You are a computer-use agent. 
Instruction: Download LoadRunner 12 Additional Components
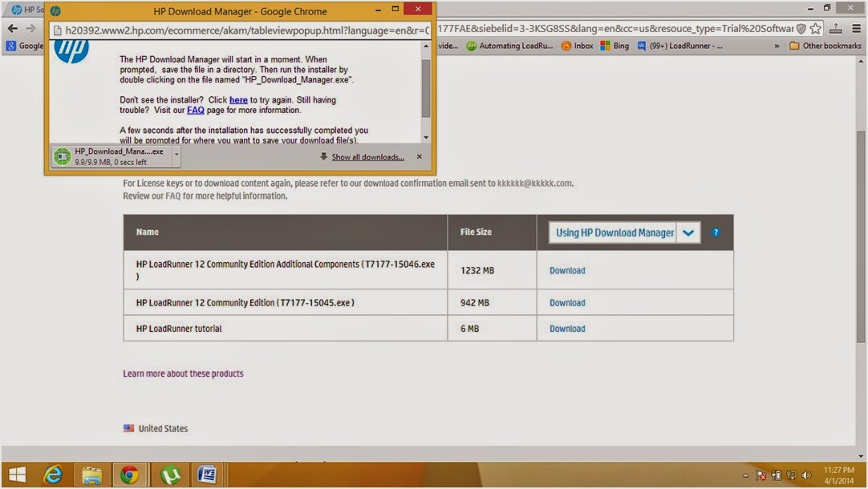[567, 270]
